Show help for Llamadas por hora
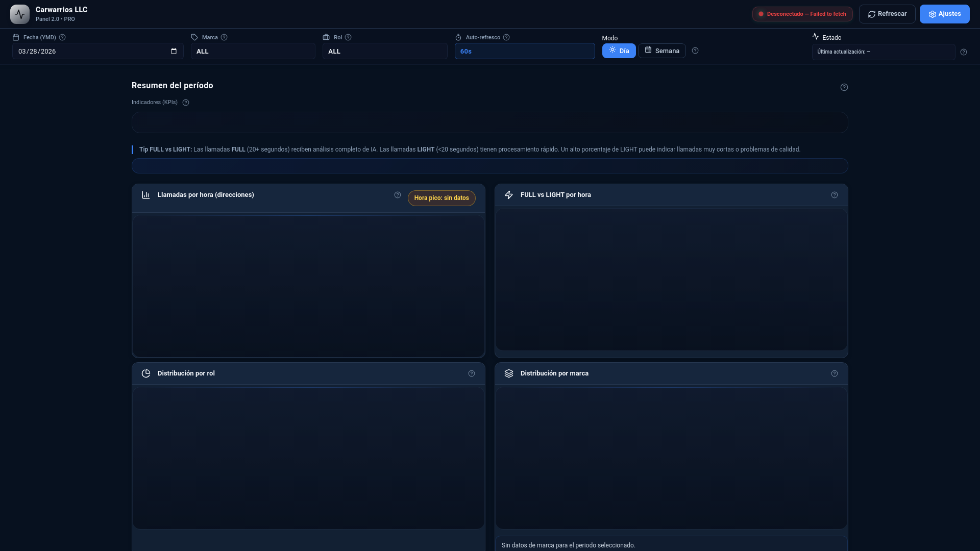 coord(398,195)
